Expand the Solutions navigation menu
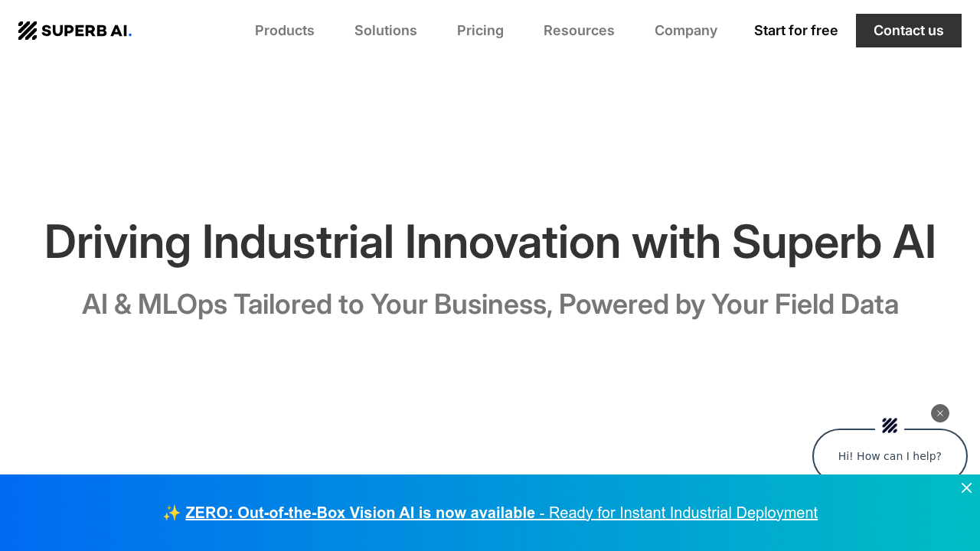980x551 pixels. [386, 31]
